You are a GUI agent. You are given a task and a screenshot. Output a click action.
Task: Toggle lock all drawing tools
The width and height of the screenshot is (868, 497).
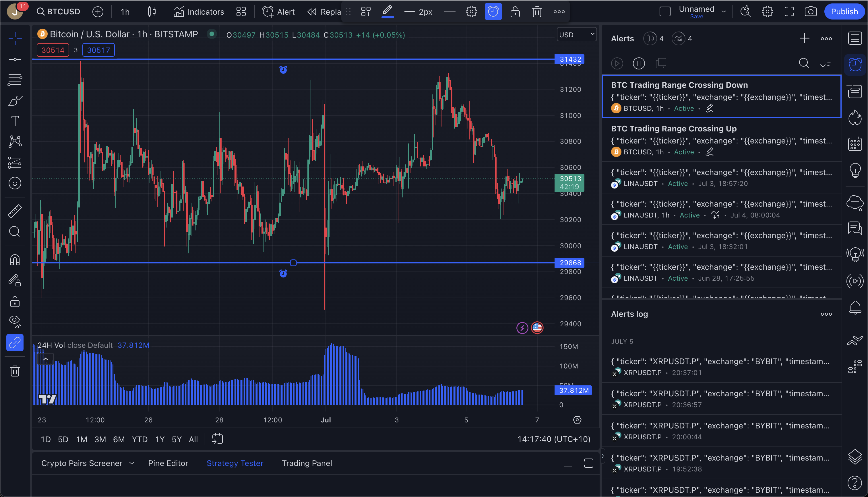(15, 302)
